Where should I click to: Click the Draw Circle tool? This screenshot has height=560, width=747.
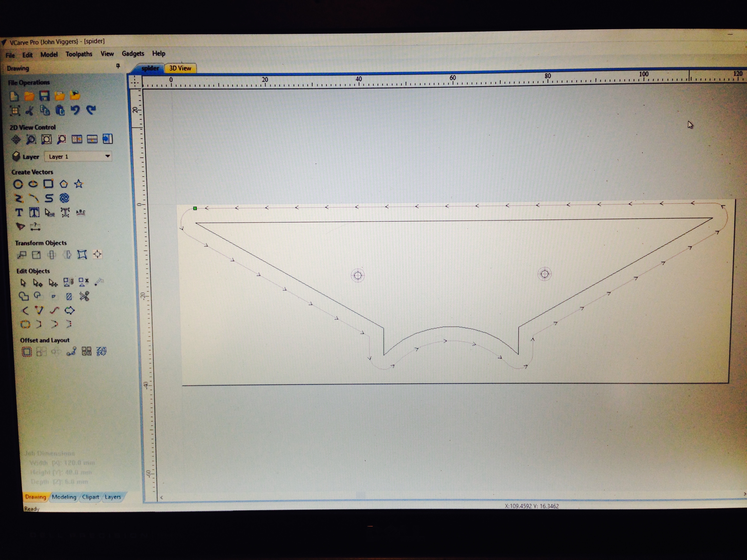point(18,184)
